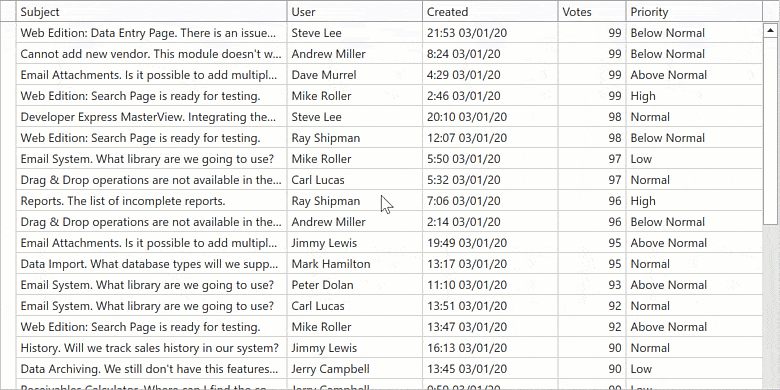780x390 pixels.
Task: Click votes cell '97' in Carl Lucas row
Action: [x=592, y=180]
